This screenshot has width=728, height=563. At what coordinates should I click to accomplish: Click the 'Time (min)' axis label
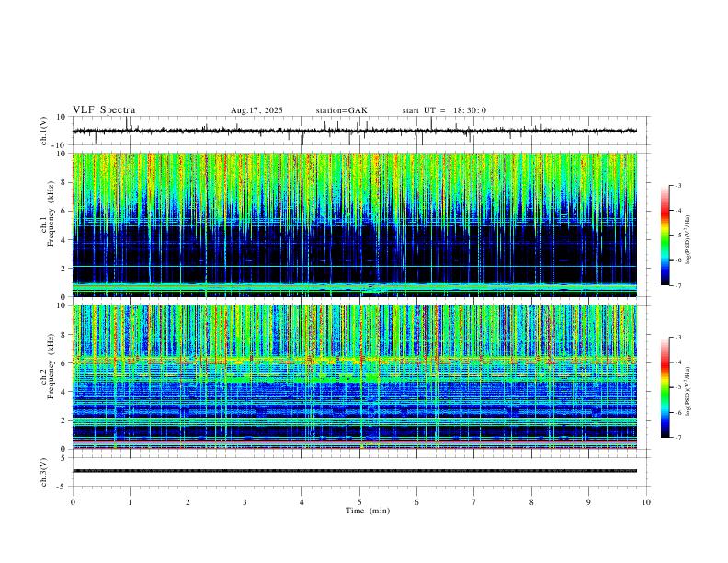pos(368,511)
